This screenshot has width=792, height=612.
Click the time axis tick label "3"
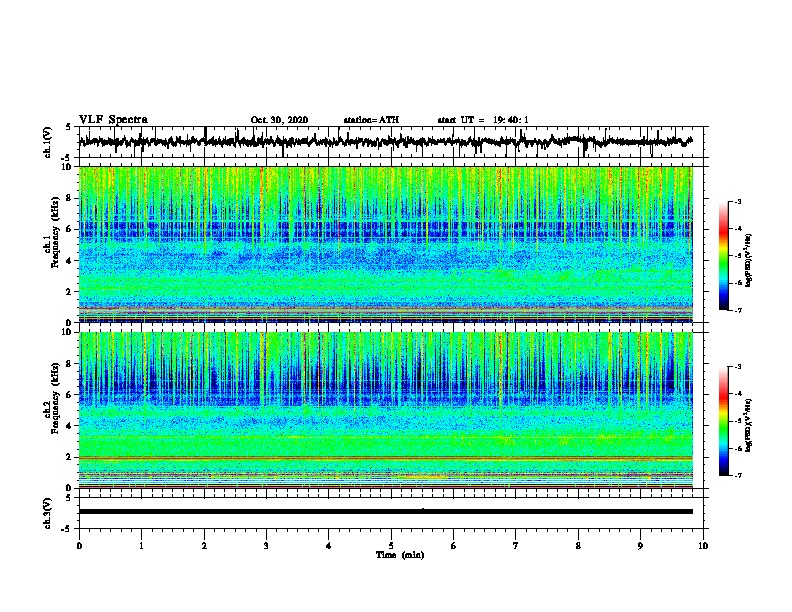click(x=266, y=546)
